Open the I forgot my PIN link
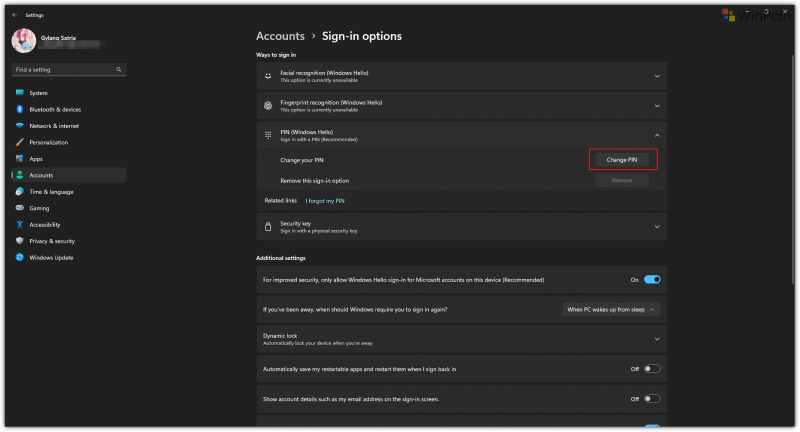800x432 pixels. (x=325, y=201)
